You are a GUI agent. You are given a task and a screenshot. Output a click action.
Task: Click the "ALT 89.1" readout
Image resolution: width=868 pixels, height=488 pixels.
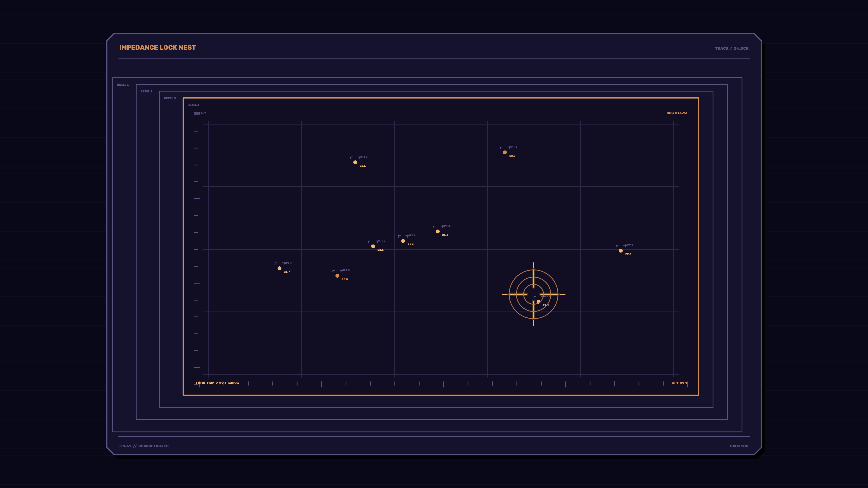point(679,383)
